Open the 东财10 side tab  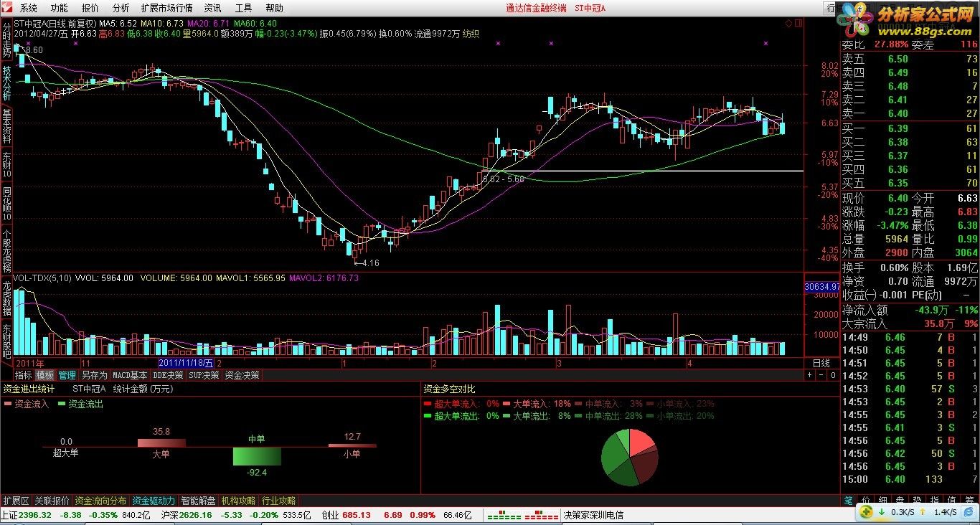point(6,165)
